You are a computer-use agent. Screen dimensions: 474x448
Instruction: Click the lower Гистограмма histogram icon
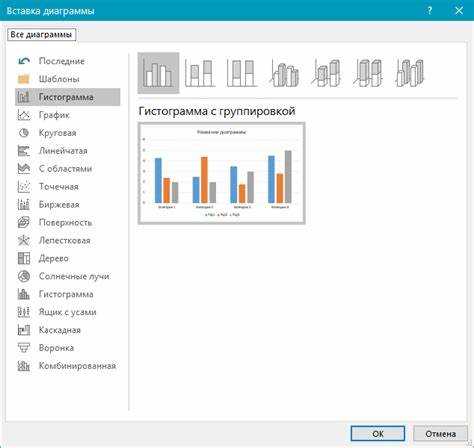(x=24, y=294)
